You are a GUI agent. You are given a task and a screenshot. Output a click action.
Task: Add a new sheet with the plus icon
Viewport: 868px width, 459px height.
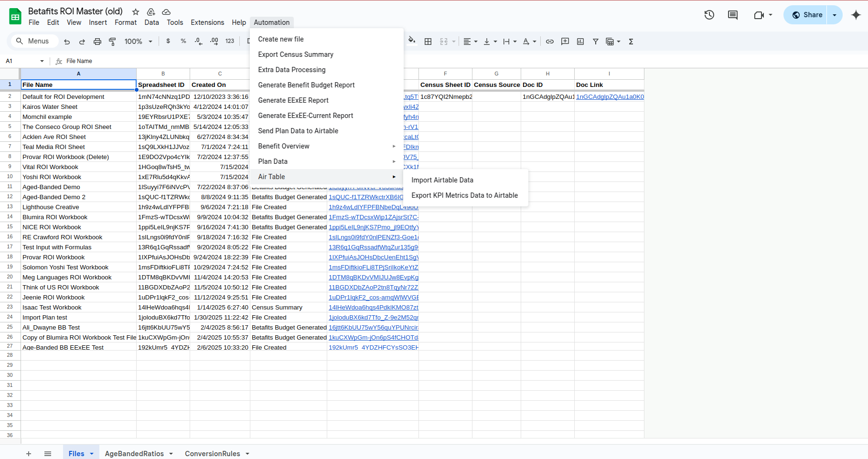click(29, 454)
